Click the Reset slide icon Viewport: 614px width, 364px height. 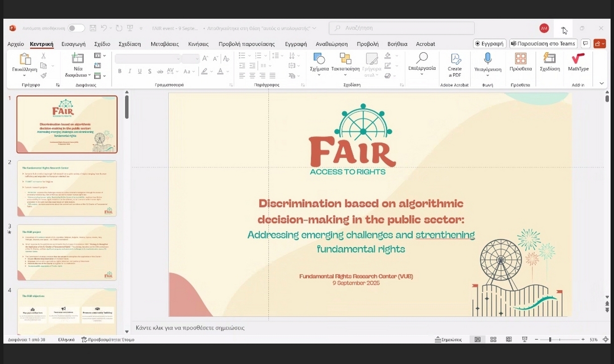[97, 66]
